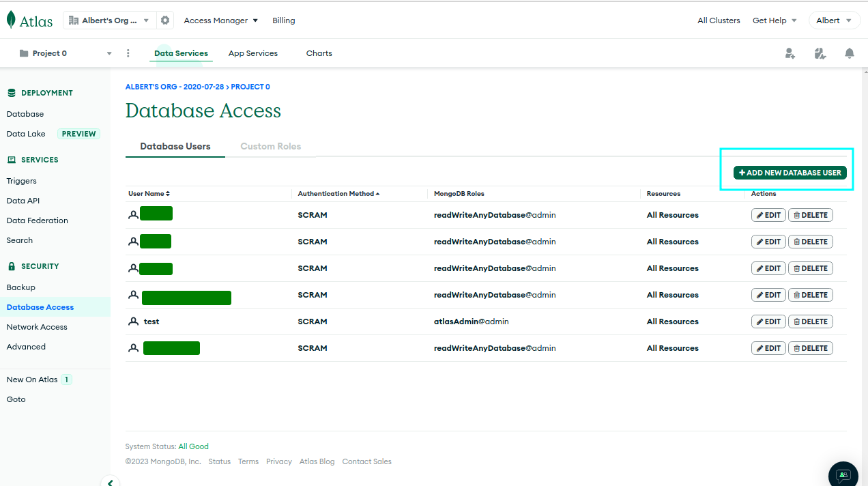
Task: Open the Atlas Blog footer link
Action: tap(317, 461)
